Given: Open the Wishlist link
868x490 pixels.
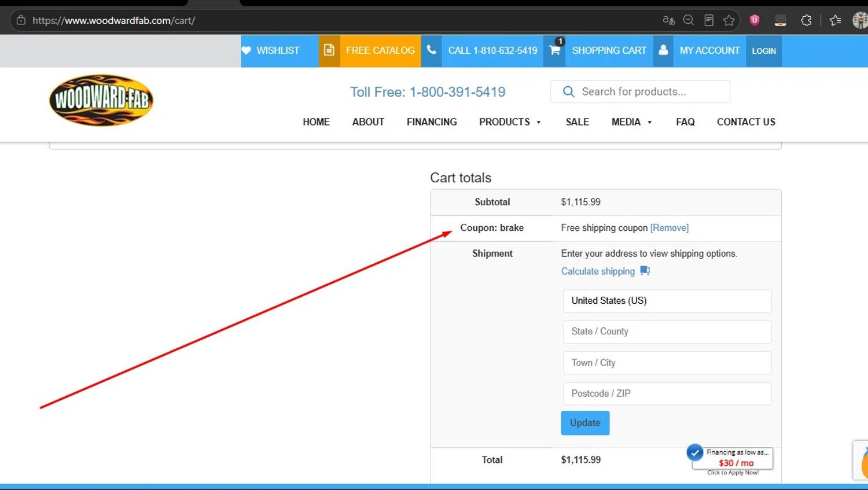Looking at the screenshot, I should (x=278, y=50).
